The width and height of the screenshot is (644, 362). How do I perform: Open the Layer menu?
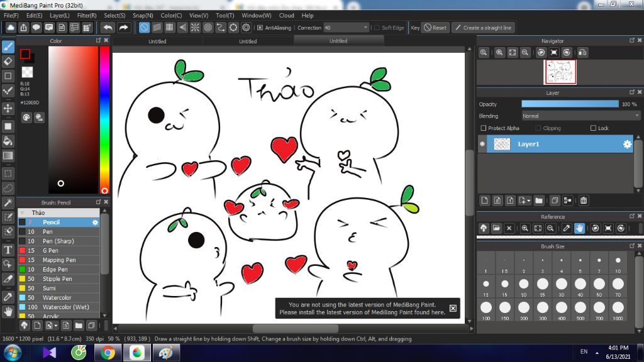pyautogui.click(x=60, y=15)
